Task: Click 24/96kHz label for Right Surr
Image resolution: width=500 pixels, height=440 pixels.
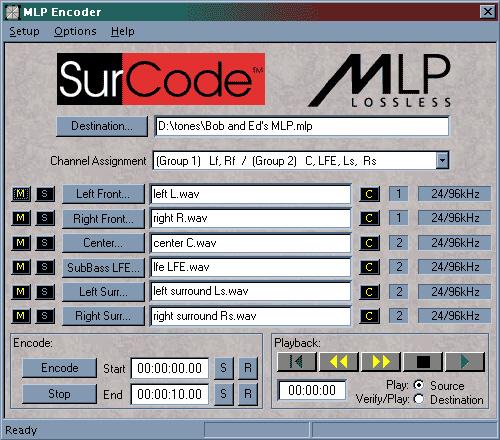Action: (x=455, y=316)
